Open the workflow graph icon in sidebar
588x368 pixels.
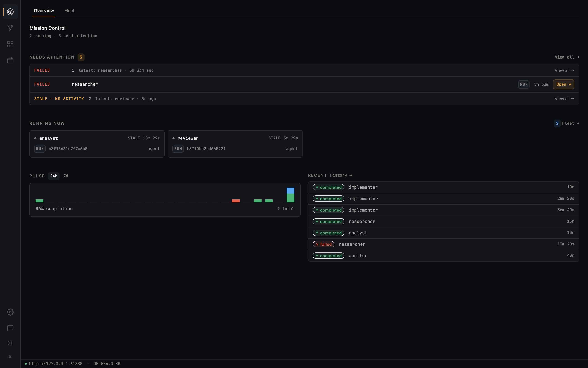point(10,28)
